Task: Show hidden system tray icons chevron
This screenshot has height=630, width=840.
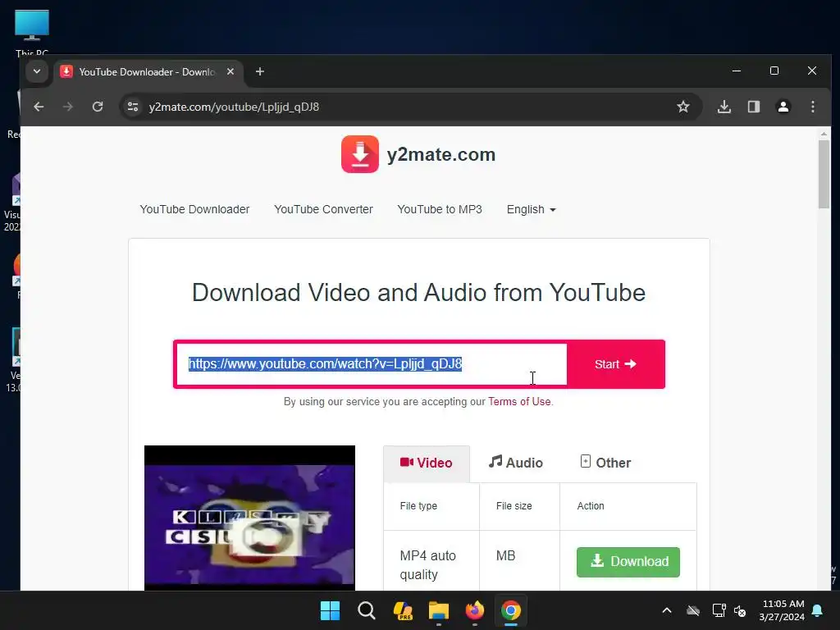Action: point(667,610)
